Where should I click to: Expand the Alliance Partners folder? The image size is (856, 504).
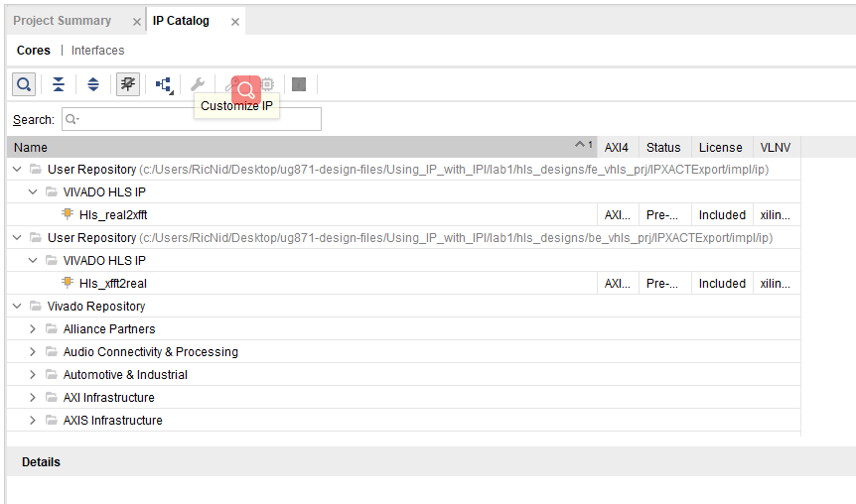coord(33,329)
